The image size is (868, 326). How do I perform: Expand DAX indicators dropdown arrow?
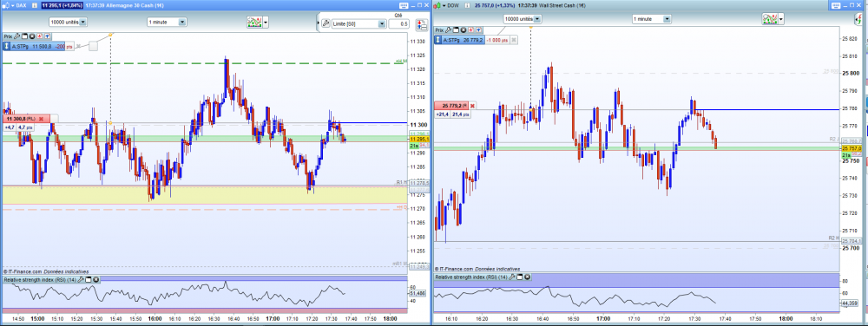(x=266, y=22)
